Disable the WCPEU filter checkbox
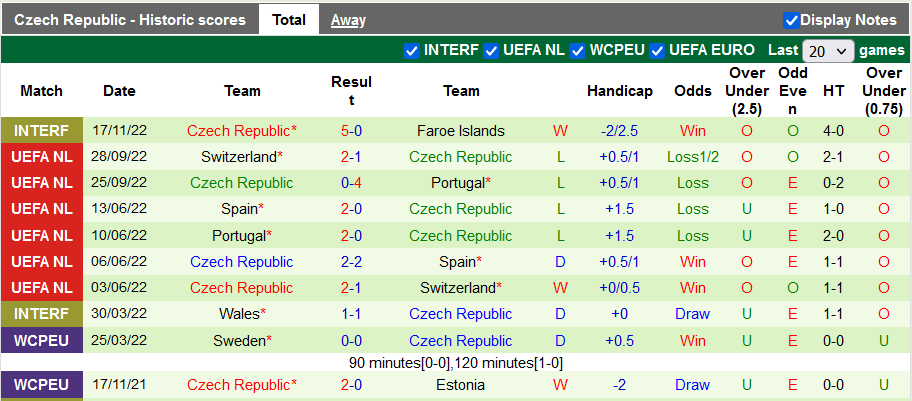 tap(578, 50)
